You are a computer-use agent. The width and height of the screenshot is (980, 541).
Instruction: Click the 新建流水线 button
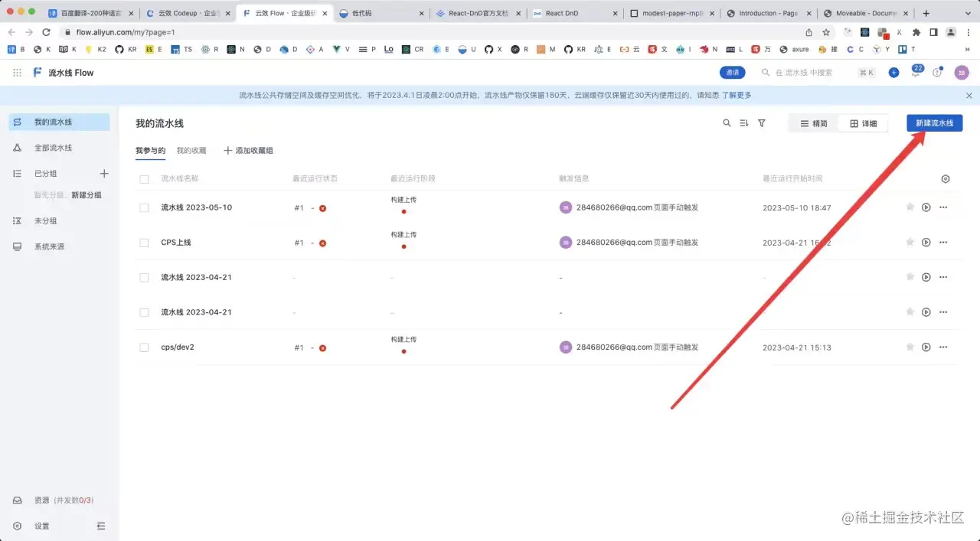point(934,123)
